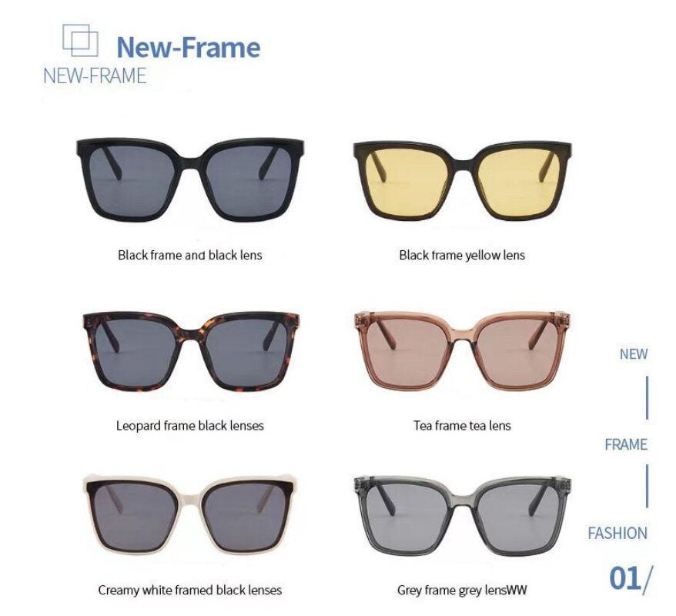676x616 pixels.
Task: Open the 'Grey frame grey lensWW' label
Action: [x=462, y=590]
